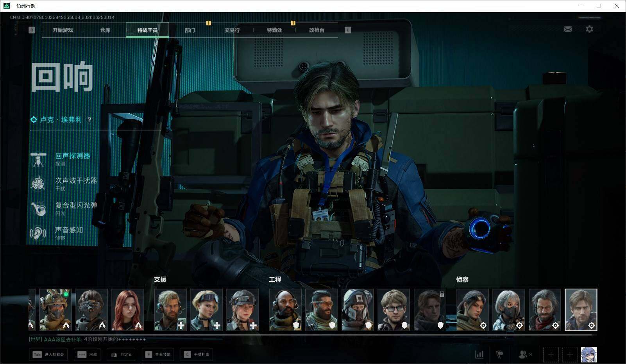This screenshot has width=626, height=364.
Task: Go to the 交易行 tab
Action: point(232,30)
